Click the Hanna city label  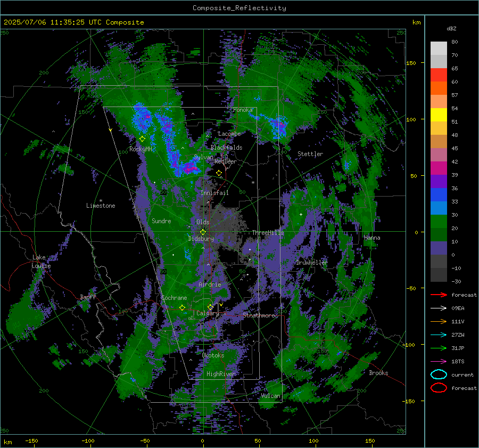[x=372, y=238]
